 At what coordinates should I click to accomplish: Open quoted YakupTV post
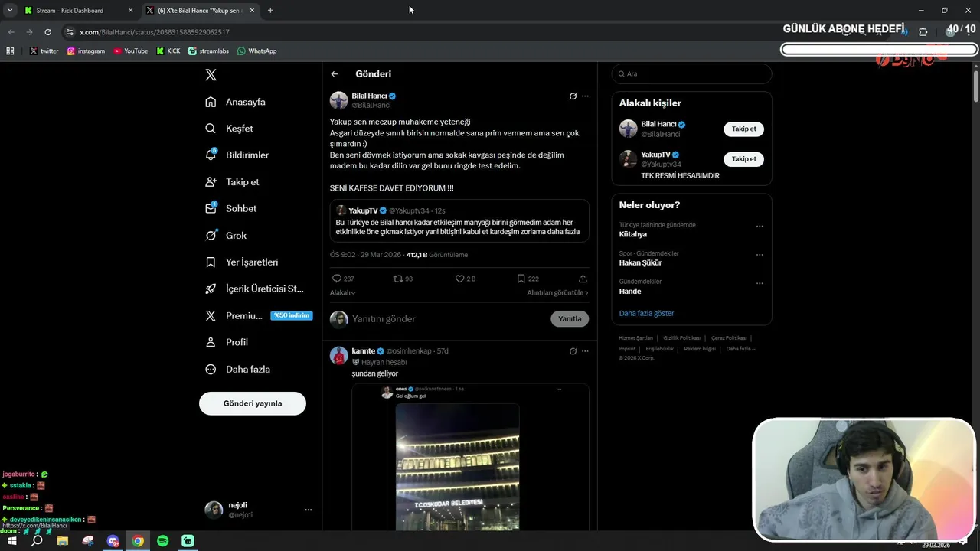[x=459, y=221]
